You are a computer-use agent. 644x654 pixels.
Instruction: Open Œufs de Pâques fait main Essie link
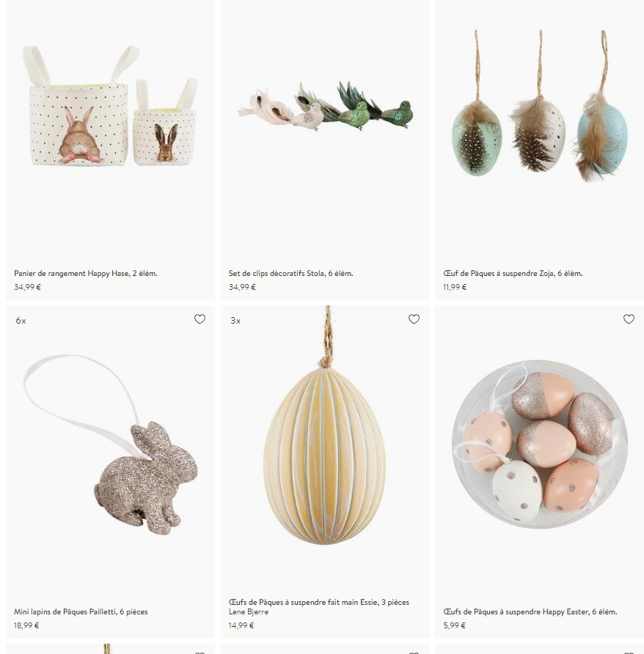click(319, 603)
